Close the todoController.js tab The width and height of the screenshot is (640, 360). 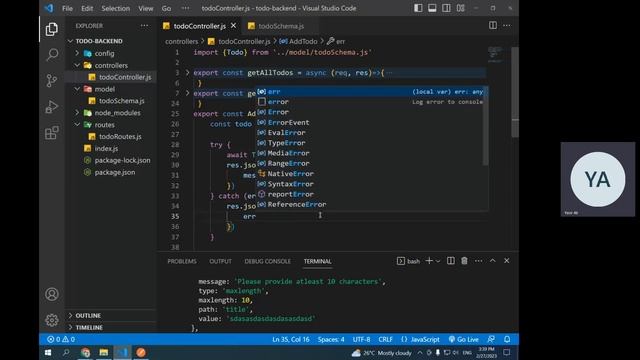pyautogui.click(x=233, y=25)
